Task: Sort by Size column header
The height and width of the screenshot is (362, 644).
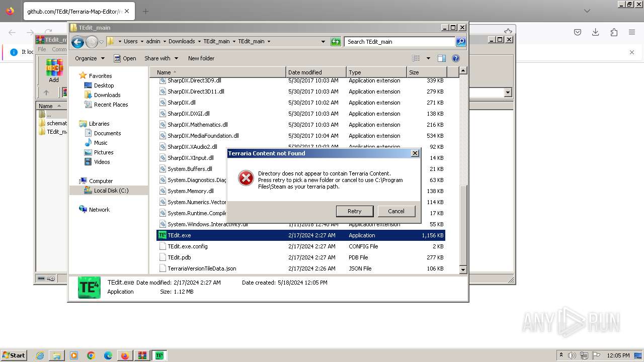Action: (x=426, y=72)
